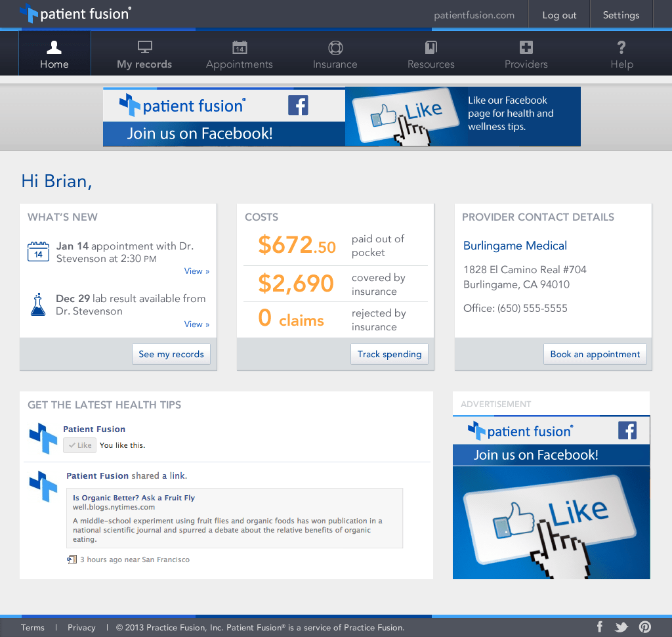Click the post timestamp note icon
This screenshot has height=637, width=672.
click(72, 560)
